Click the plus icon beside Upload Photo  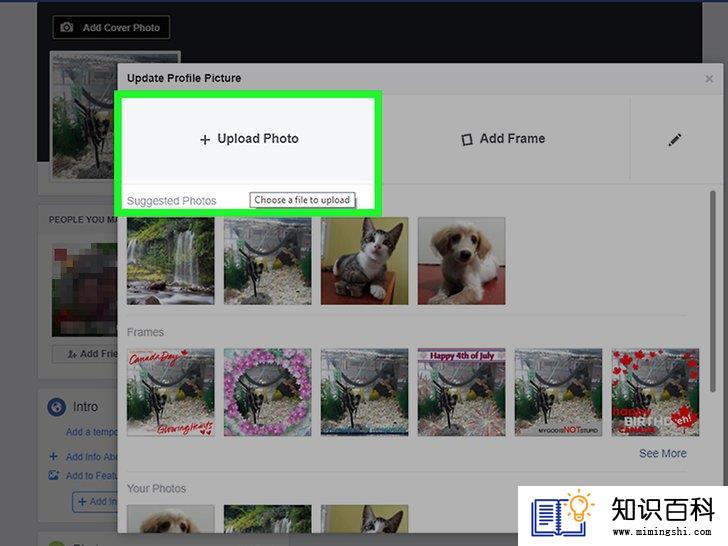[205, 140]
